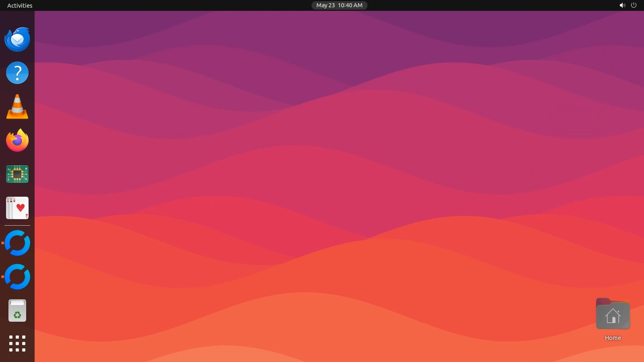Click the "May 23" date text

(325, 5)
